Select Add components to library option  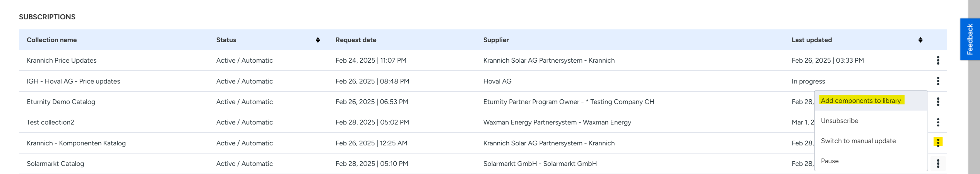point(861,101)
